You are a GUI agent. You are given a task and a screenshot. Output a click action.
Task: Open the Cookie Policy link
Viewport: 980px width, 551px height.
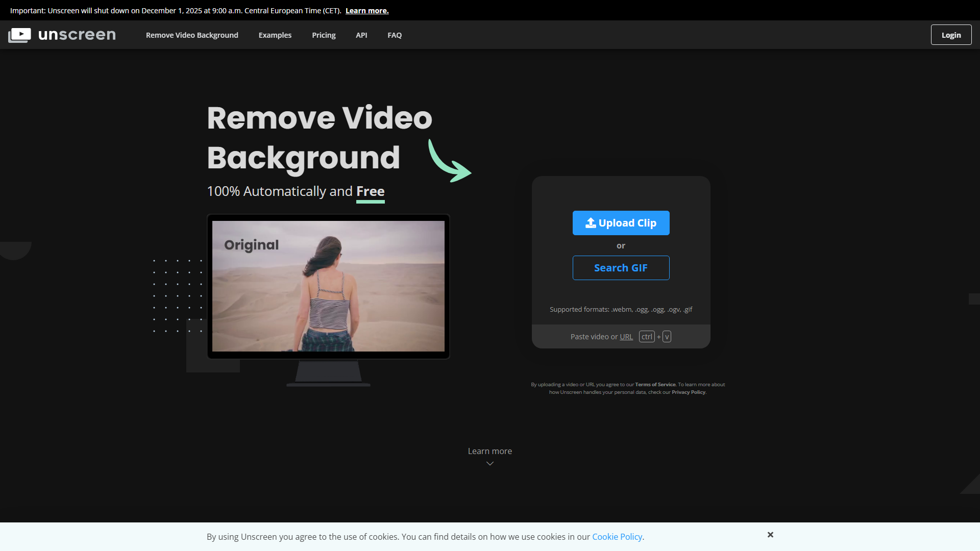[x=617, y=536]
